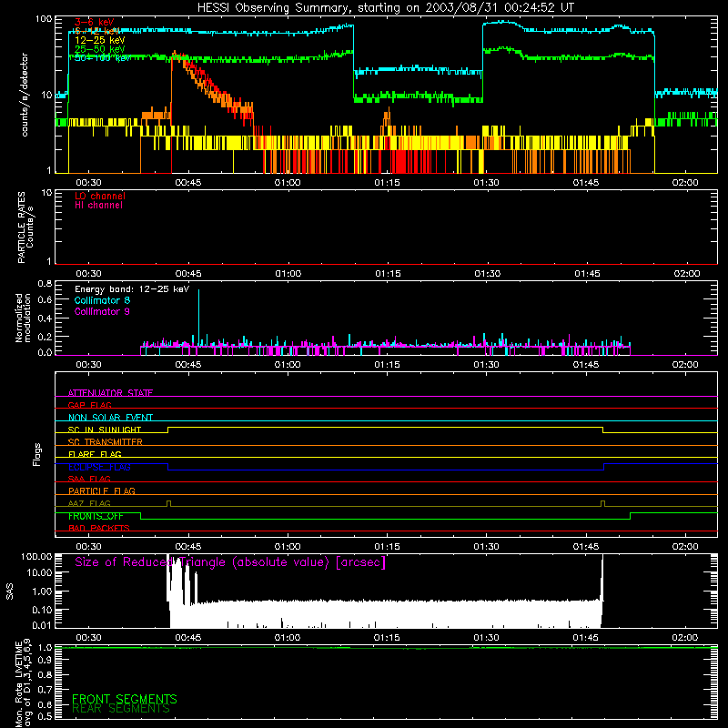Click the SAS axis label
Viewport: 728px width, 728px height.
(9, 591)
